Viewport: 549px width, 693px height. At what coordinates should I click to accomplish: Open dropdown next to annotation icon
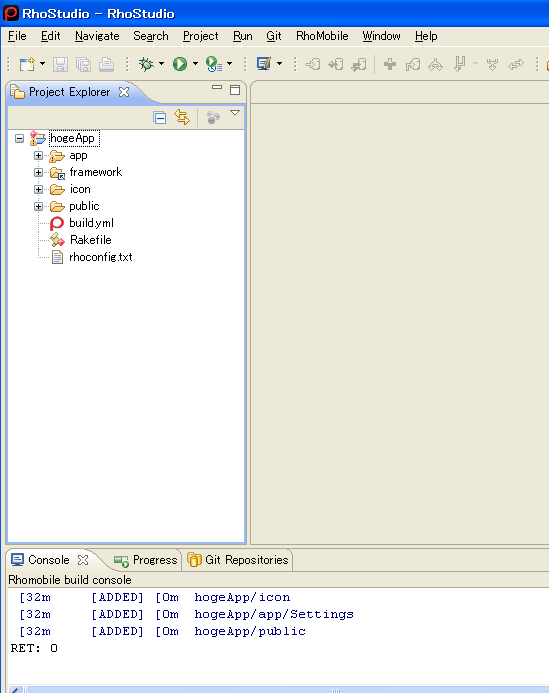(279, 64)
